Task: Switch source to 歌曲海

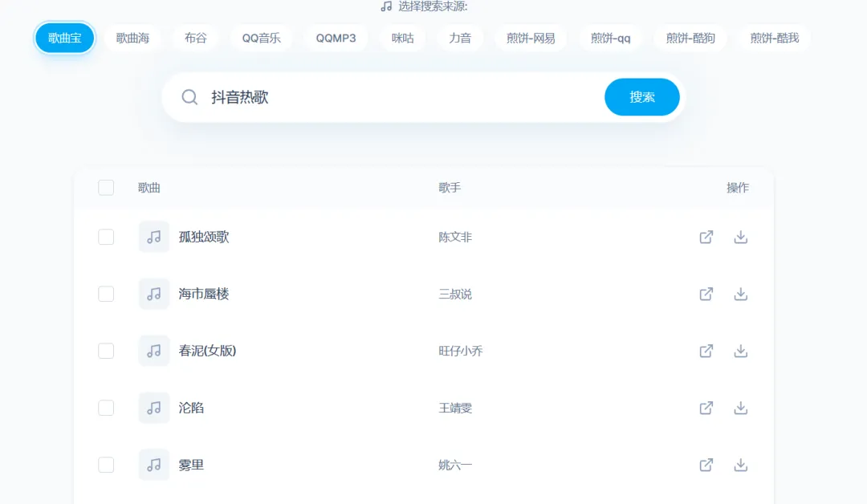Action: (x=132, y=39)
